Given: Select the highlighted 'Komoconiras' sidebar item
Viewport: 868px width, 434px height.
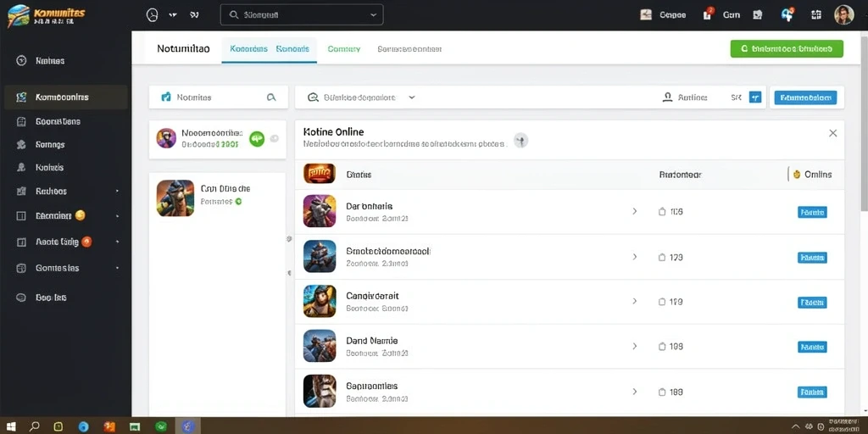Looking at the screenshot, I should (x=66, y=97).
